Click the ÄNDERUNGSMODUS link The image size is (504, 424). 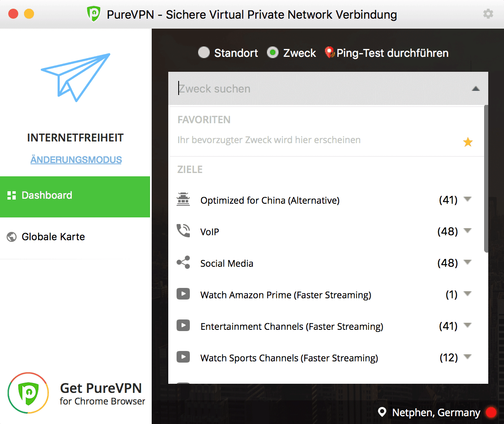point(76,160)
